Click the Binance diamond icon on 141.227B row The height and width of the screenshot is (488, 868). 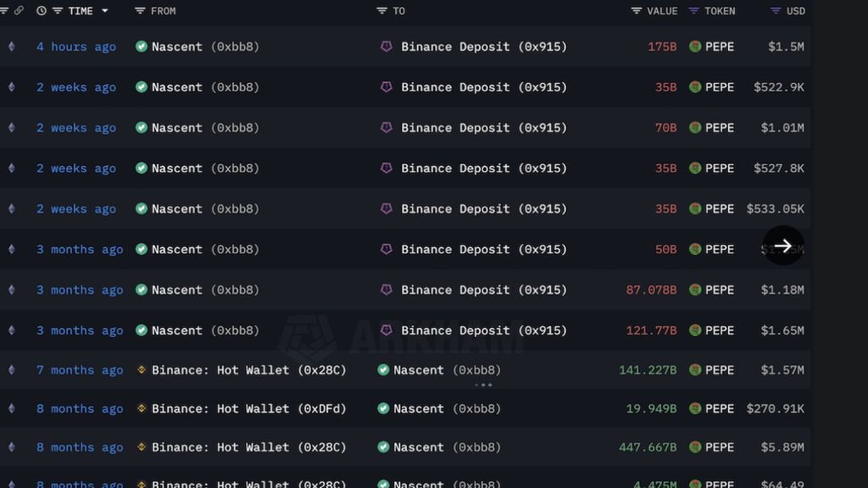click(x=142, y=369)
